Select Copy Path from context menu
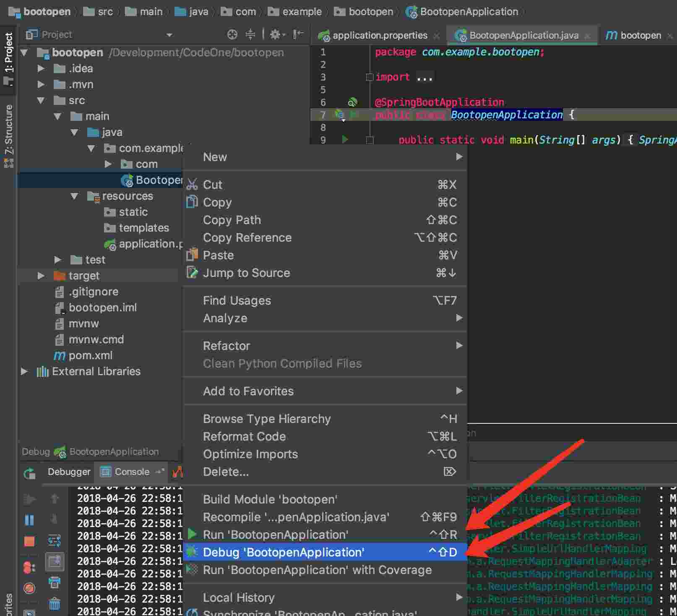677x616 pixels. tap(325, 220)
